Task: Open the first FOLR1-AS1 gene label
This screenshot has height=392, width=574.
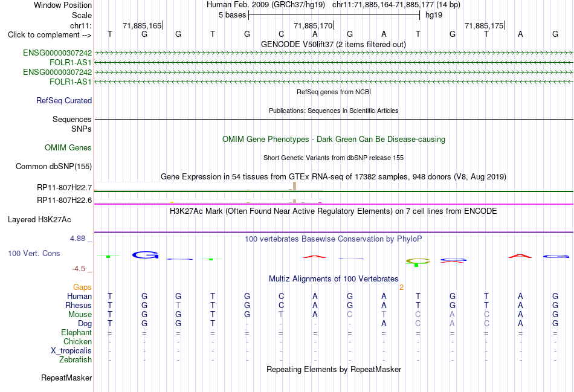Action: 71,63
